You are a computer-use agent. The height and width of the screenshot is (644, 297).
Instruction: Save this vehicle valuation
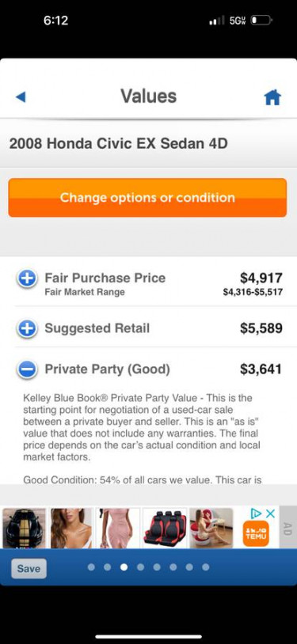[29, 568]
